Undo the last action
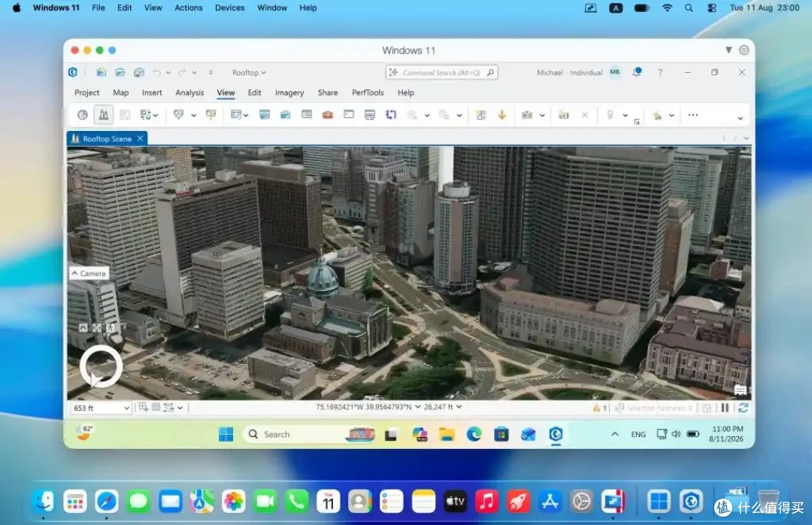This screenshot has width=812, height=525. tap(156, 72)
